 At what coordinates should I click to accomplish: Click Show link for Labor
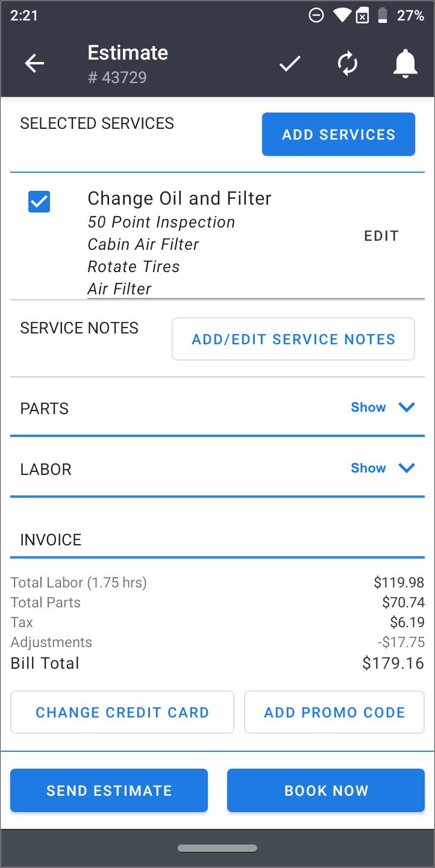click(368, 468)
